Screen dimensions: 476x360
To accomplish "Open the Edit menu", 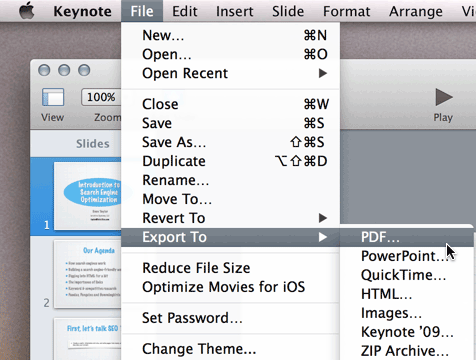I will tap(185, 11).
